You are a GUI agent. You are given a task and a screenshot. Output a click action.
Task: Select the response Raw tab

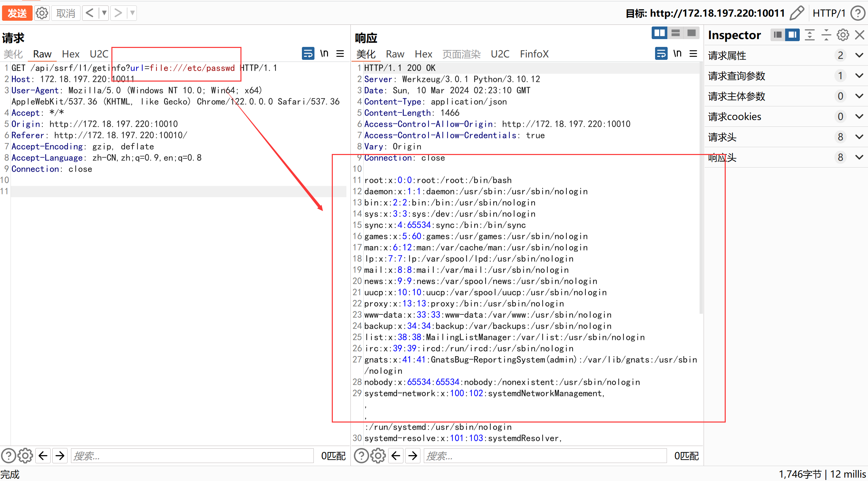point(395,54)
